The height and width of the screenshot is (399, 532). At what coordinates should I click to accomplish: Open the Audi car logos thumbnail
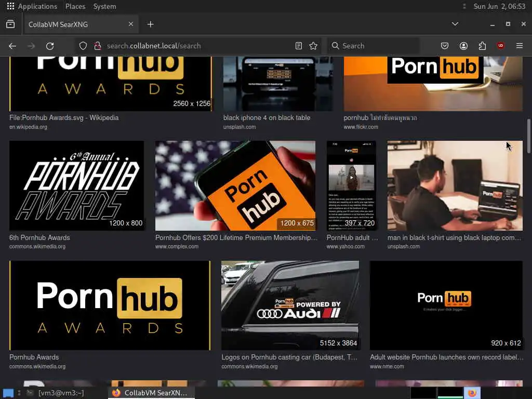click(x=290, y=305)
